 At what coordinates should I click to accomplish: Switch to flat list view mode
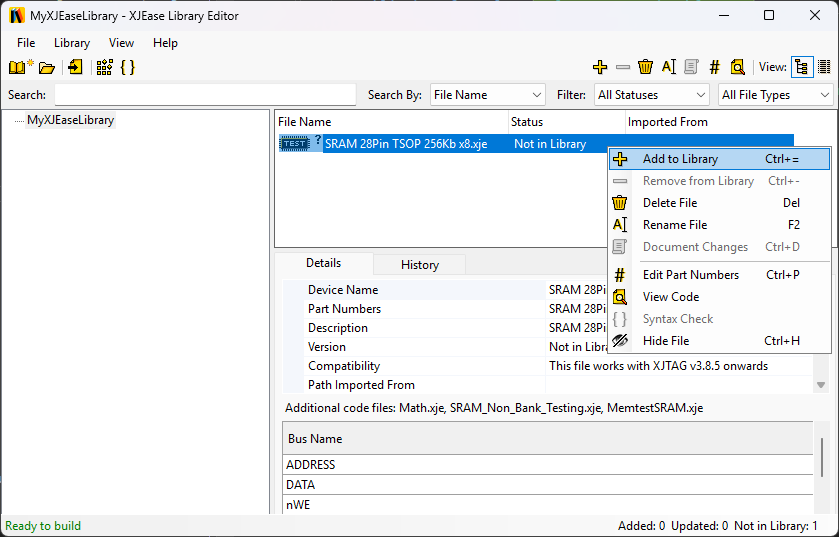824,67
